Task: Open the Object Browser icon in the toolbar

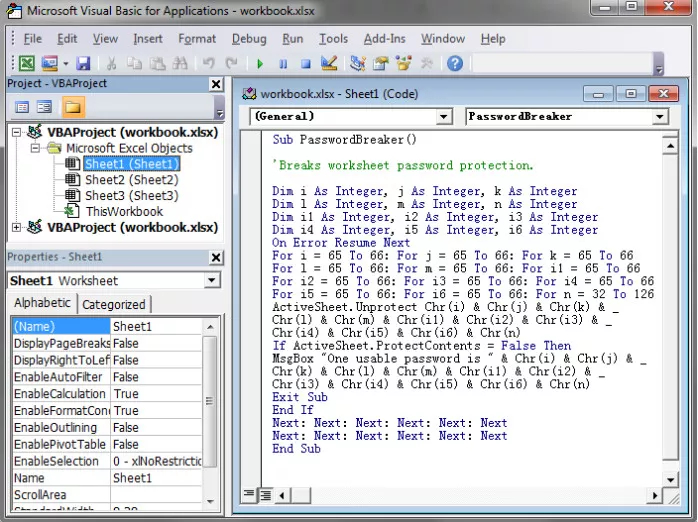Action: coord(405,64)
